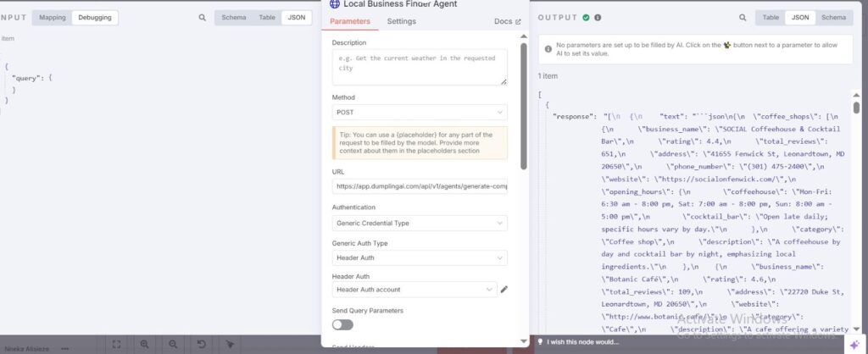Click the parameters panel scroll-down arrow
868x354 pixels.
pos(524,341)
